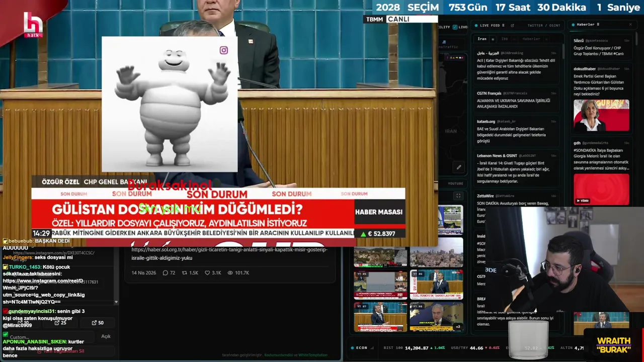Screen dimensions: 644x362
Task: Click the YOUTUBE section label
Action: tap(455, 184)
